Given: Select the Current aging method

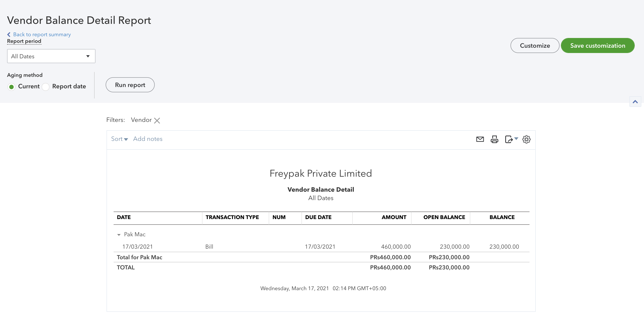Looking at the screenshot, I should pyautogui.click(x=11, y=87).
